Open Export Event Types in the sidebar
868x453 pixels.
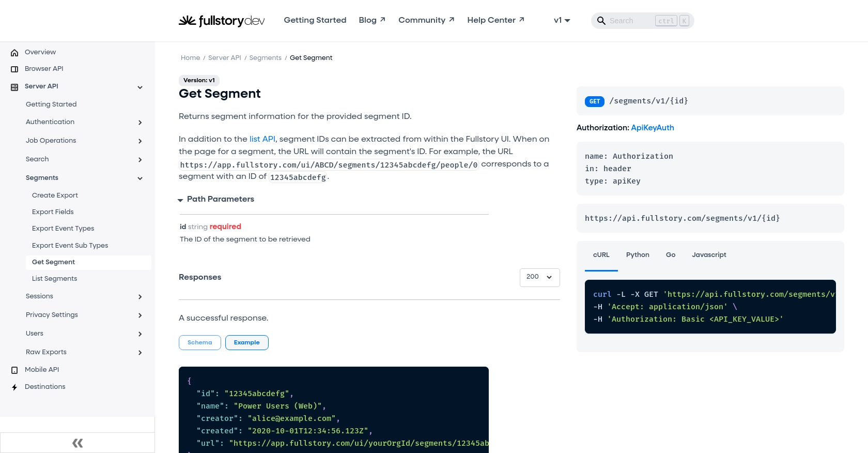click(63, 229)
